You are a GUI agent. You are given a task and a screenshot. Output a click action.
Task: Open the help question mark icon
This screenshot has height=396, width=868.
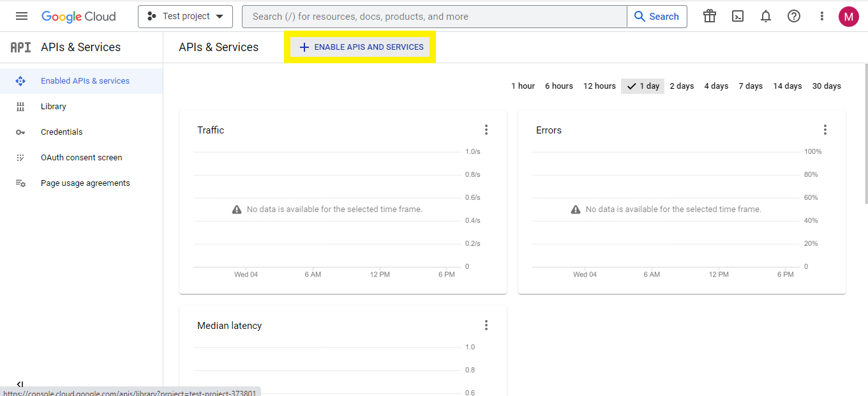coord(793,16)
